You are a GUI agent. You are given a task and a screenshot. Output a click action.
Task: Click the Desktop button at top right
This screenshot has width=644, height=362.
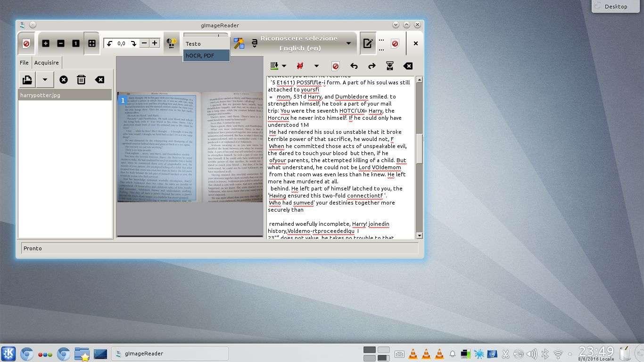click(616, 6)
